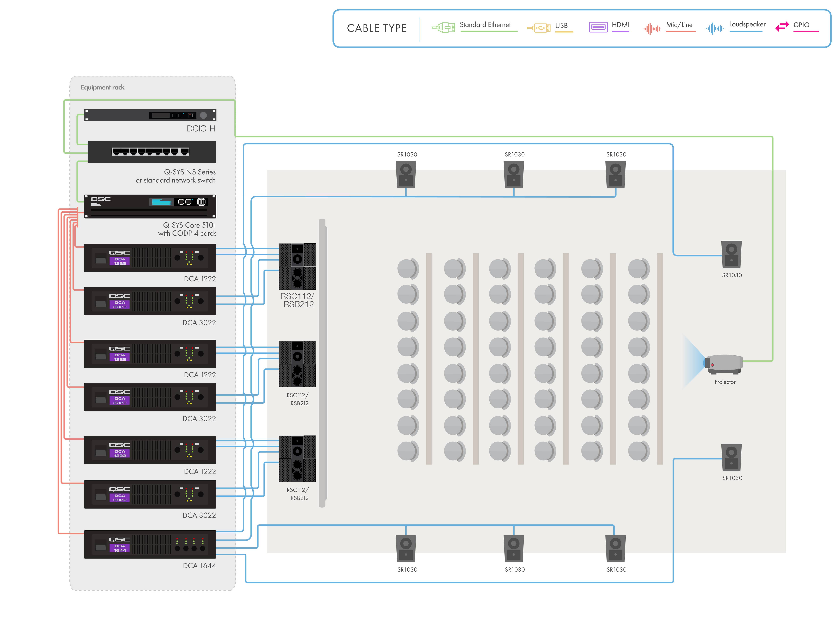Click the topmost RSC112/RSB212 screen speaker
This screenshot has height=633, width=840.
pos(297,266)
